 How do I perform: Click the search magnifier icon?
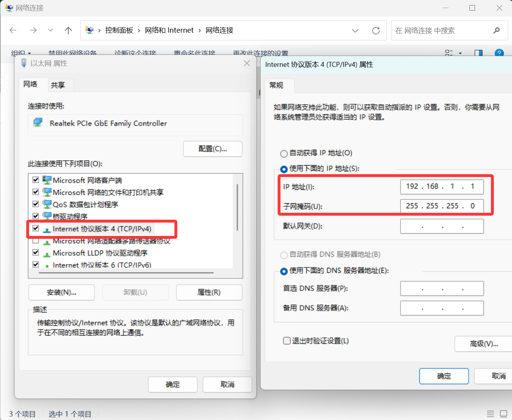(496, 30)
